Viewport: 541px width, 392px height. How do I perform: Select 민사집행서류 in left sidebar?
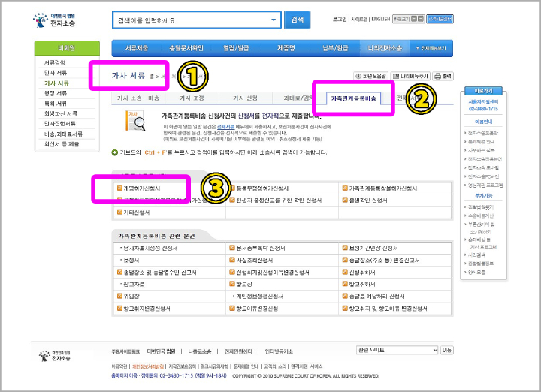pyautogui.click(x=59, y=123)
